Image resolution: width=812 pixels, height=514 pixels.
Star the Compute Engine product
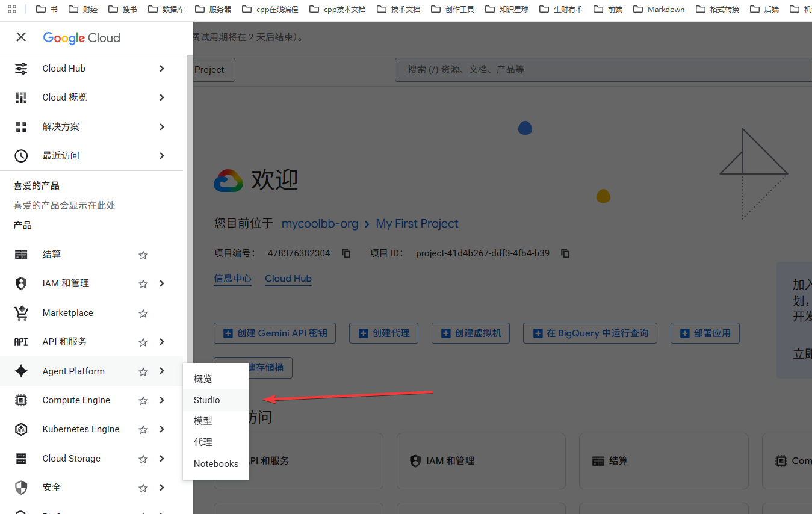[x=143, y=400]
